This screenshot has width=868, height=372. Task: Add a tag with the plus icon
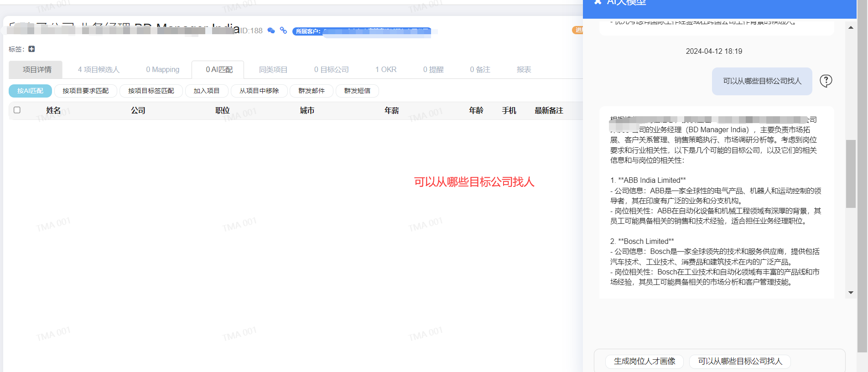coord(31,49)
